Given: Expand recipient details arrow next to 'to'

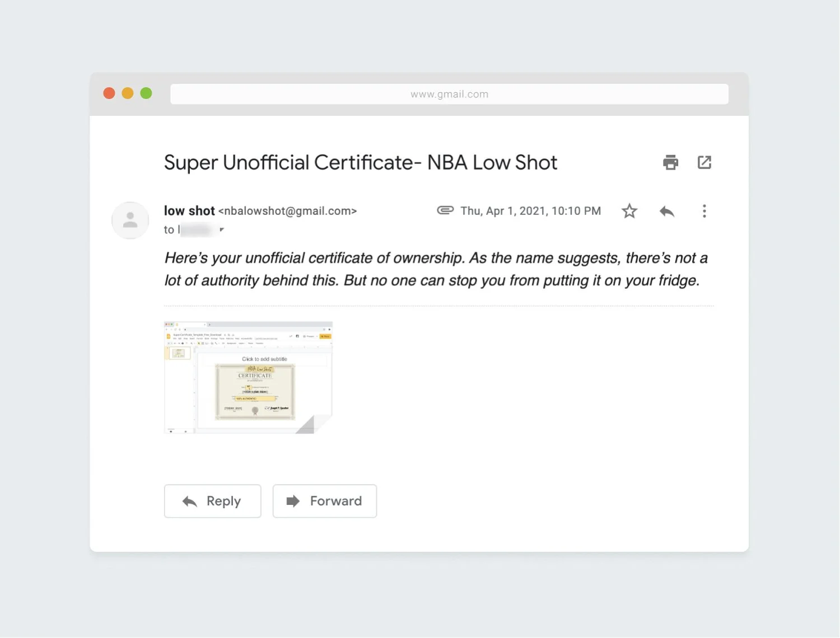Looking at the screenshot, I should [x=222, y=229].
